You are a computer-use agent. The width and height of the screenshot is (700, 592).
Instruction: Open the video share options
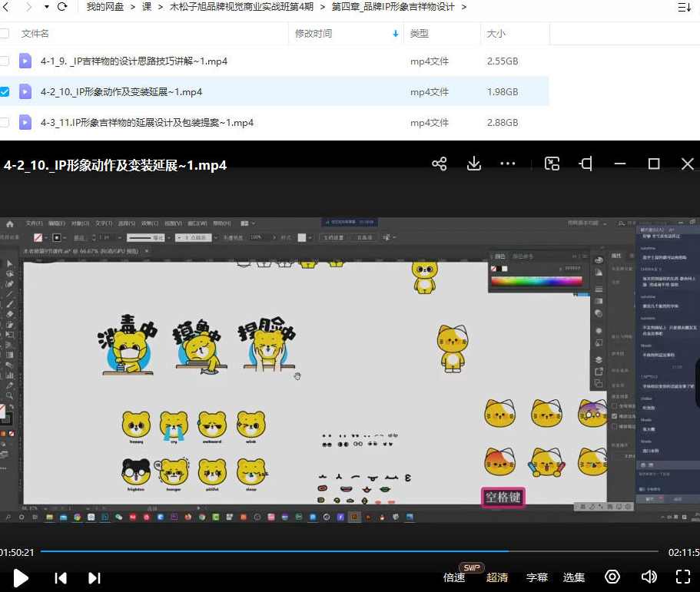point(439,164)
